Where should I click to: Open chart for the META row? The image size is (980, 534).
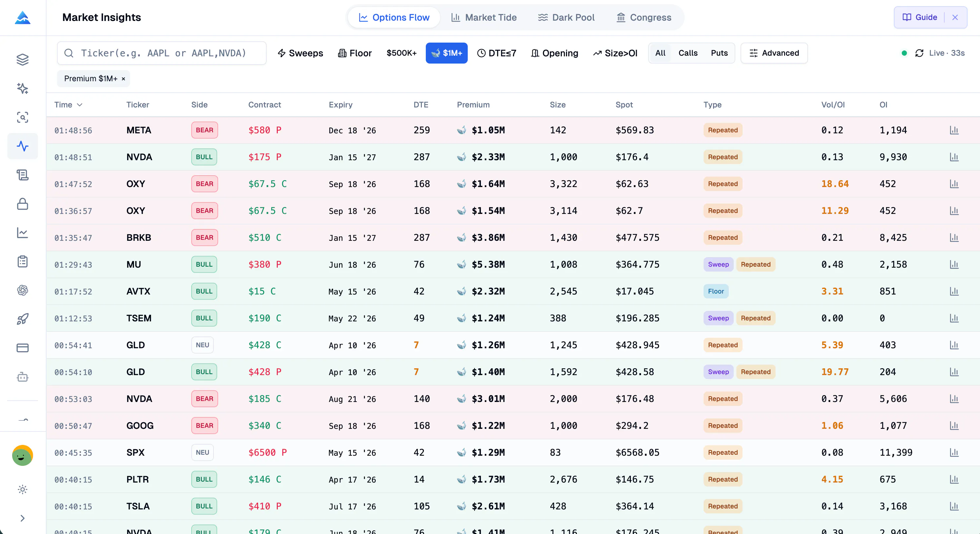coord(954,130)
